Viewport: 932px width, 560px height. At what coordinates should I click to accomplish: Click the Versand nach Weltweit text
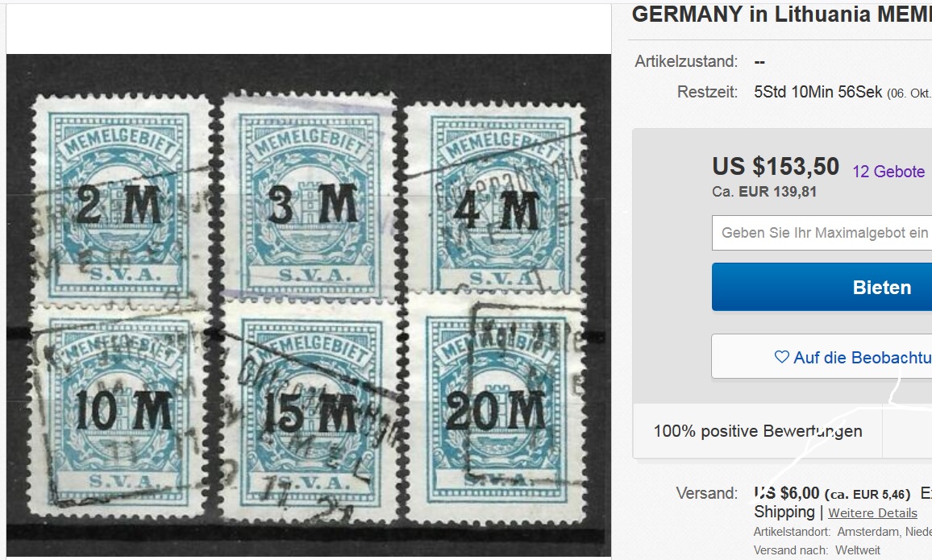coord(818,550)
